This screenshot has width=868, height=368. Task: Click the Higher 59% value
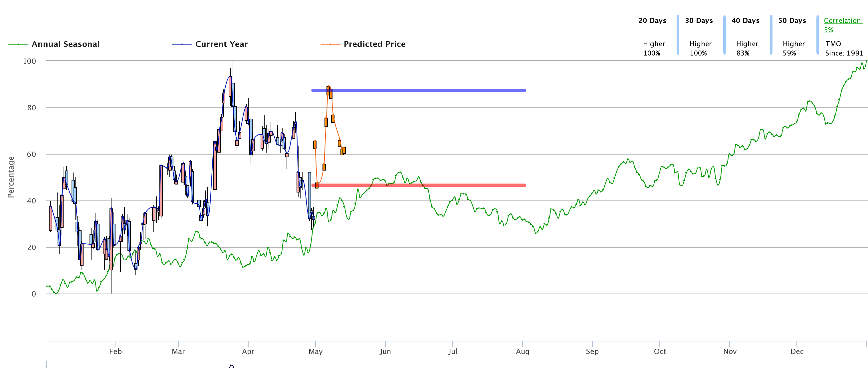pyautogui.click(x=793, y=49)
